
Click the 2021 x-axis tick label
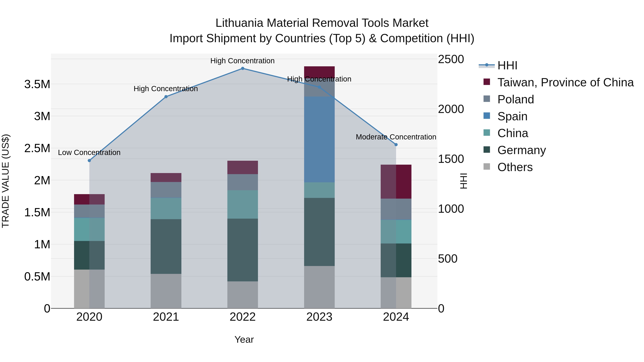tap(166, 317)
